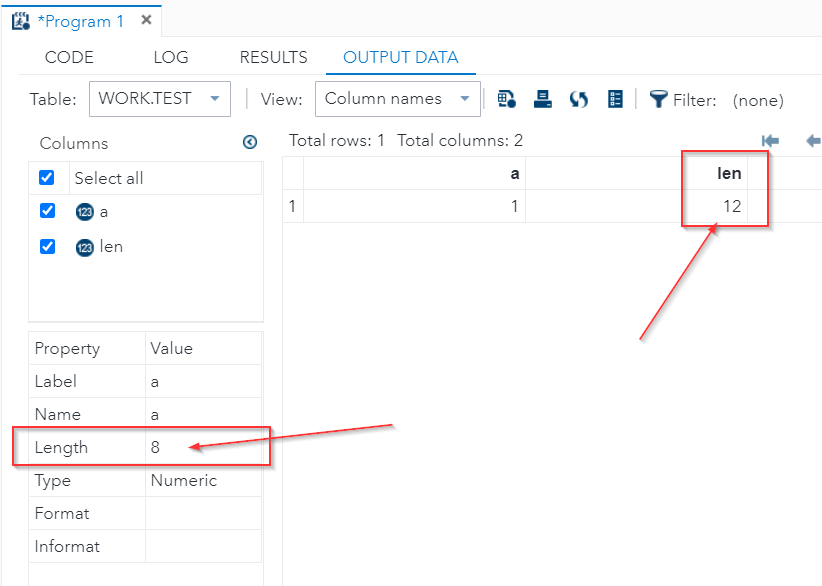Open the LOG tab
Screen dimensions: 822x586
pyautogui.click(x=171, y=57)
